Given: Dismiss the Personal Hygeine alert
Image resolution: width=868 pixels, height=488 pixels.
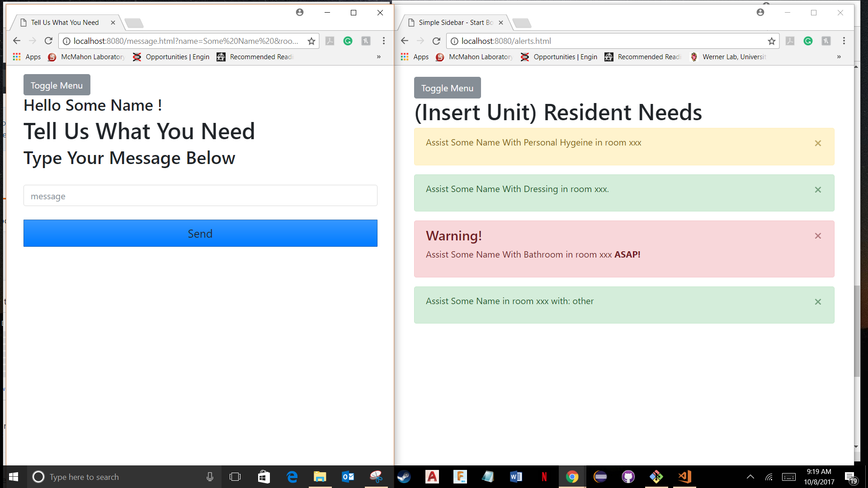Looking at the screenshot, I should (x=818, y=143).
